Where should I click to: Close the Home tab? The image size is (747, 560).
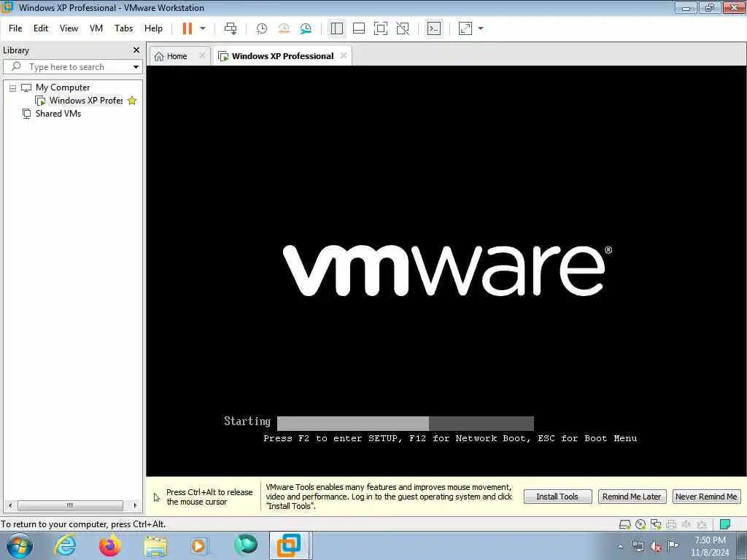pyautogui.click(x=202, y=55)
